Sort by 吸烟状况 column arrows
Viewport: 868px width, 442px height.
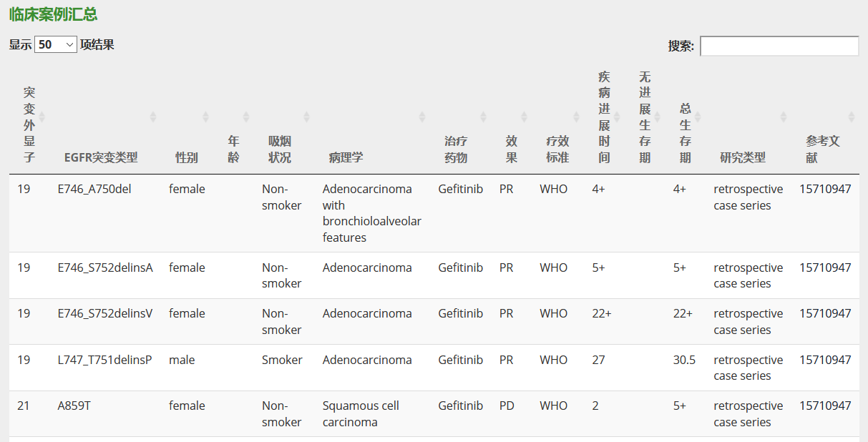pos(306,117)
